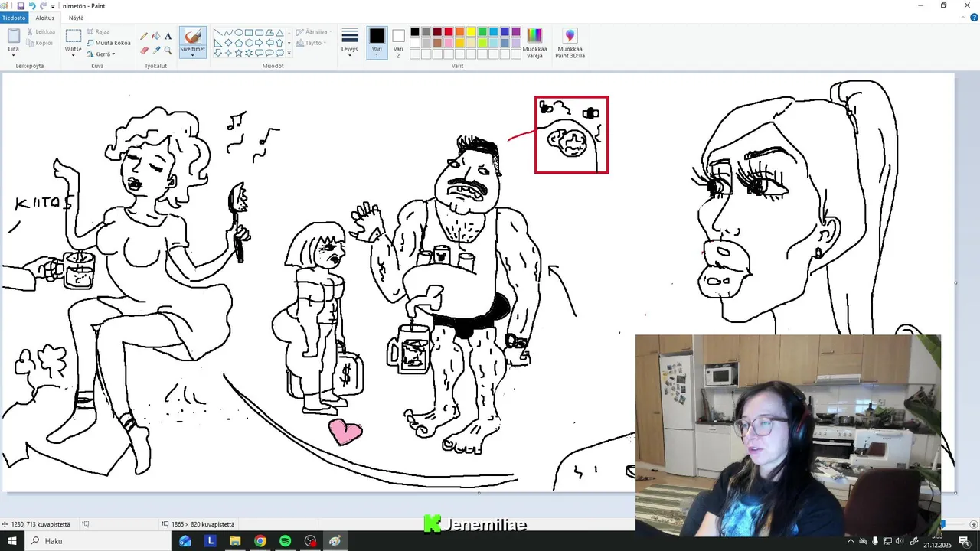
Task: Select the Line shape
Action: 218,33
